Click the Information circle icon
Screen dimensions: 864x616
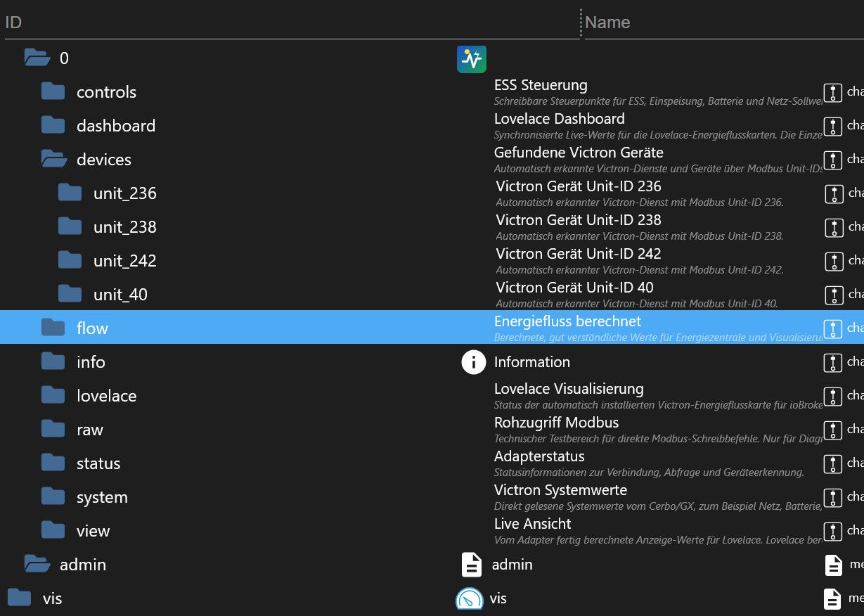point(473,362)
